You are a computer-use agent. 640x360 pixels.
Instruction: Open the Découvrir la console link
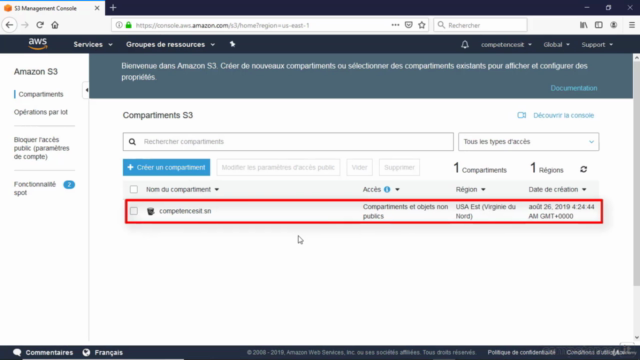point(563,116)
